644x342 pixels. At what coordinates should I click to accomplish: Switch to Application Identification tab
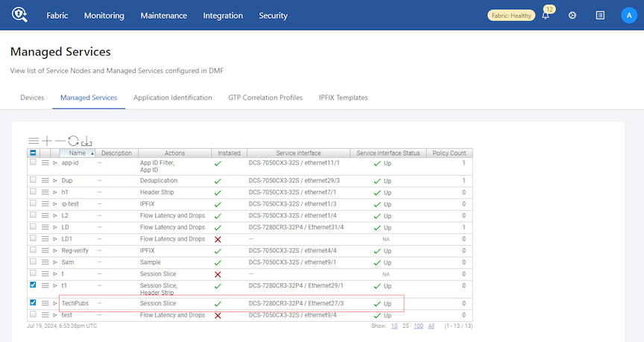(172, 98)
